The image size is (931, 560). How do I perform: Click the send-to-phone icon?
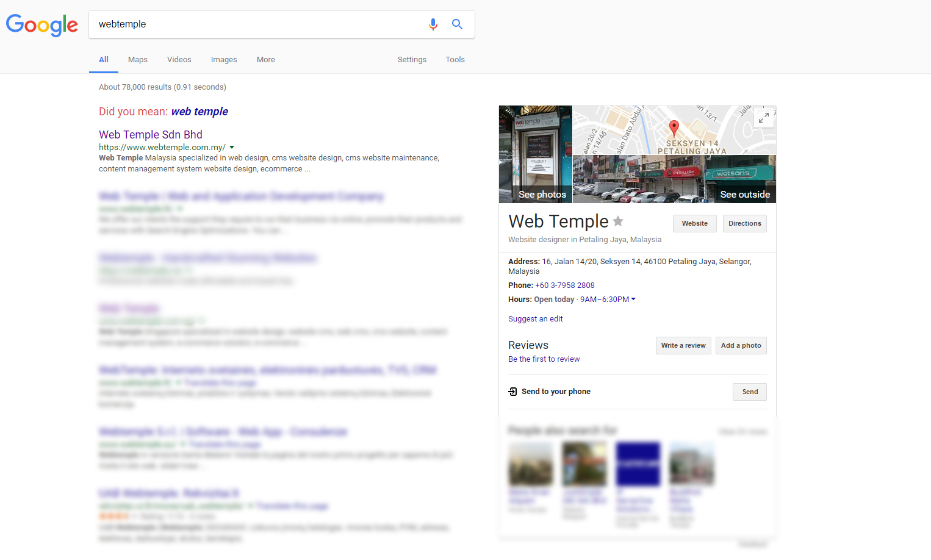point(512,392)
